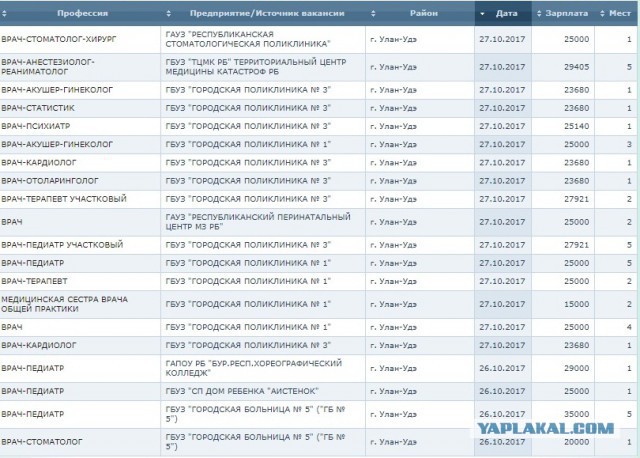This screenshot has width=640, height=458.
Task: Click salary value 35000
Action: [x=576, y=414]
